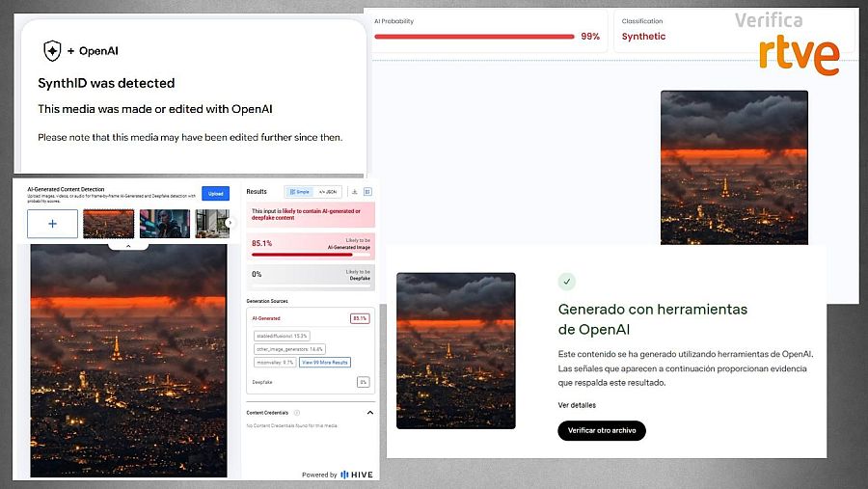Screen dimensions: 868x489
Task: Select the burning Paris thumbnail in Hive strip
Action: (108, 224)
